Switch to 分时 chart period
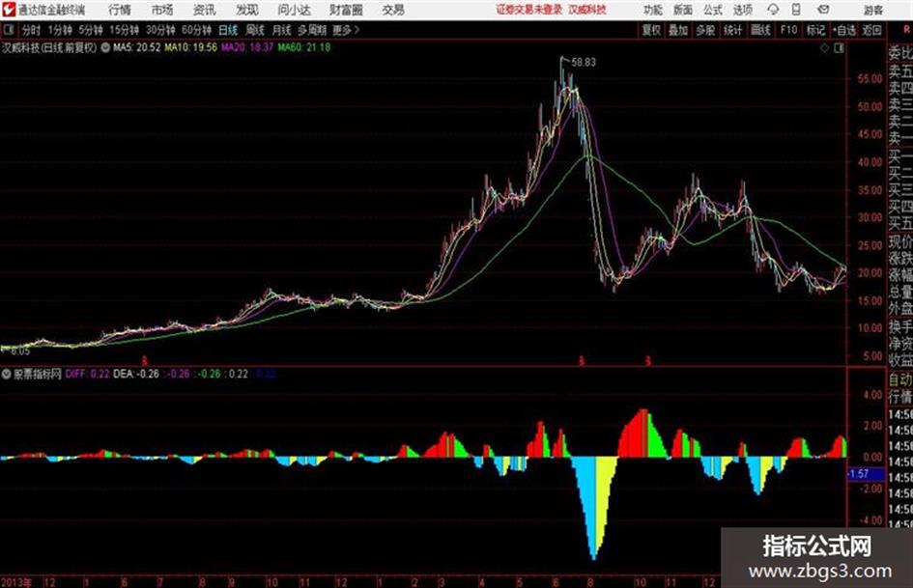913x588 pixels. pos(31,30)
